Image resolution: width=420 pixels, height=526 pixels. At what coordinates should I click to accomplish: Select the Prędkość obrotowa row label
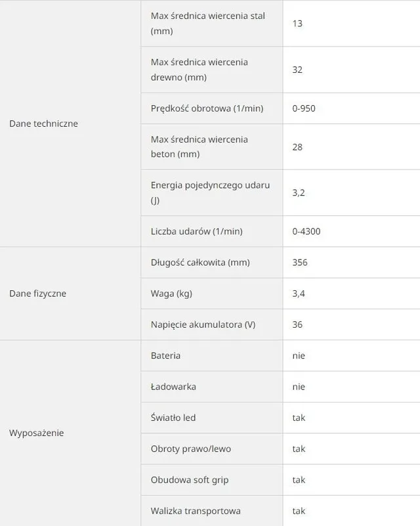tap(207, 108)
